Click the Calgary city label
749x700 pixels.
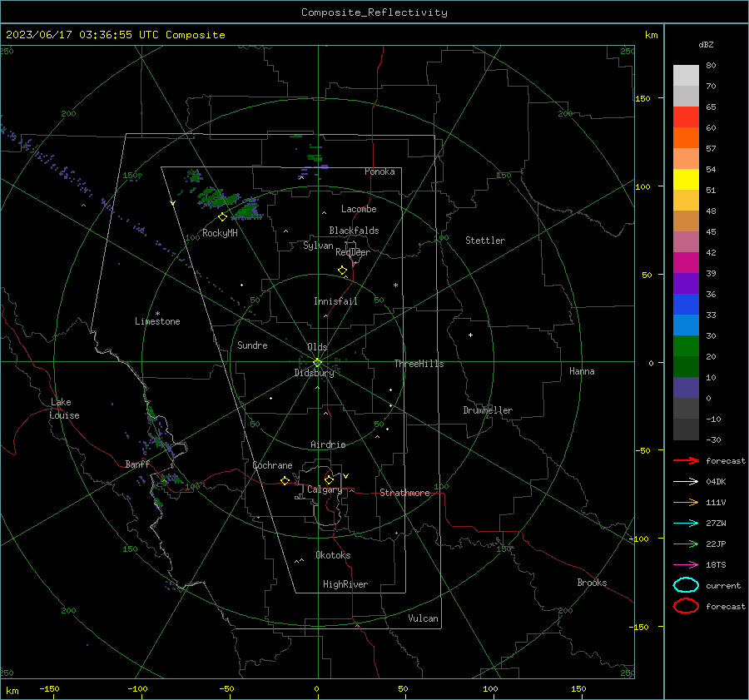click(325, 489)
